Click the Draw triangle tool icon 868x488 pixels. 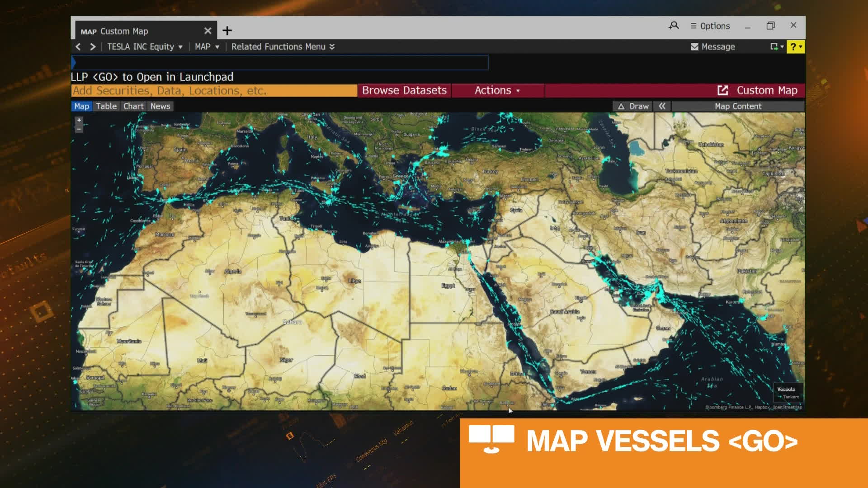pyautogui.click(x=622, y=106)
